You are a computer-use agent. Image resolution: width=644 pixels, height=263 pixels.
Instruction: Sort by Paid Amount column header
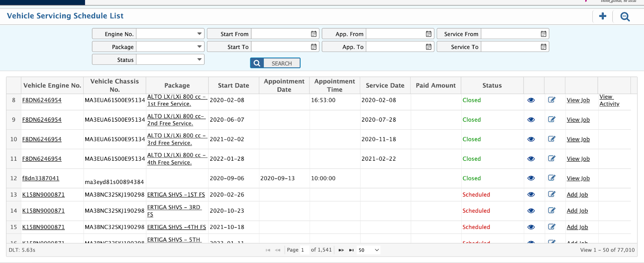[436, 85]
